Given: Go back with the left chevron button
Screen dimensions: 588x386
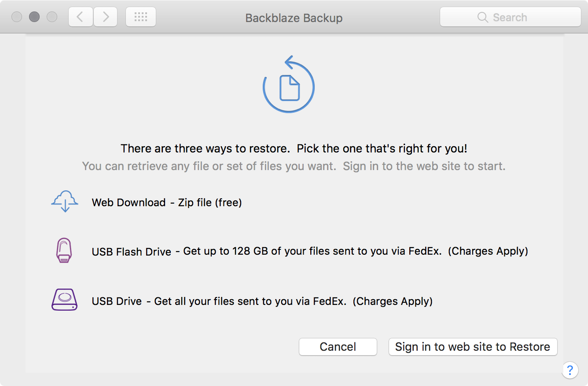Looking at the screenshot, I should pos(81,17).
